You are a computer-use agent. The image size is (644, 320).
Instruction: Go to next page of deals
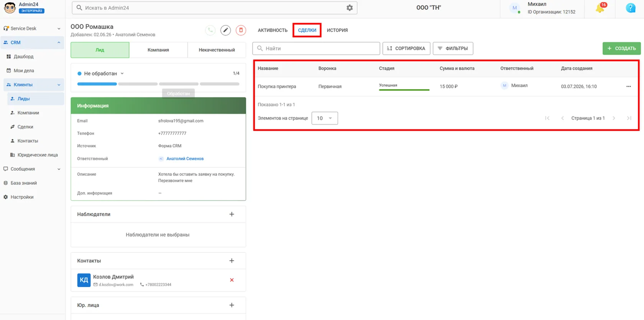pyautogui.click(x=614, y=118)
